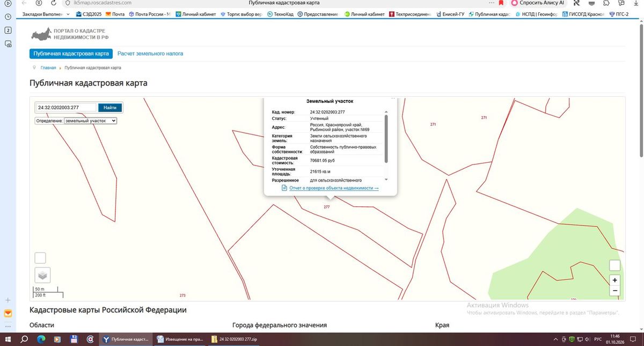644x346 pixels.
Task: Open Извещение на пра... taskbar window
Action: [x=180, y=340]
